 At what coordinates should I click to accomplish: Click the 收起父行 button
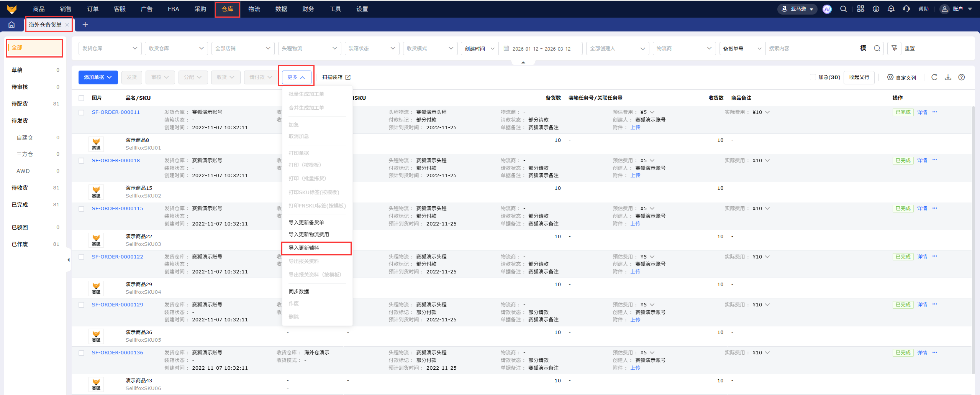[859, 77]
